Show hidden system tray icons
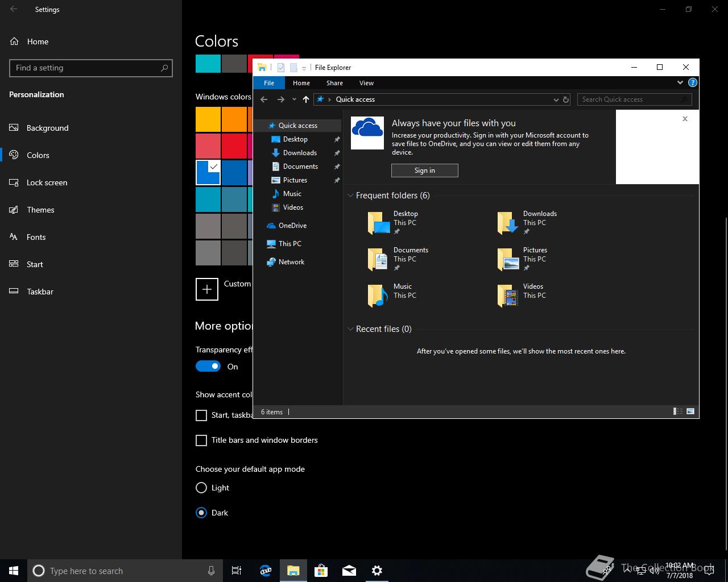Screen dimensions: 728x582 coord(628,570)
